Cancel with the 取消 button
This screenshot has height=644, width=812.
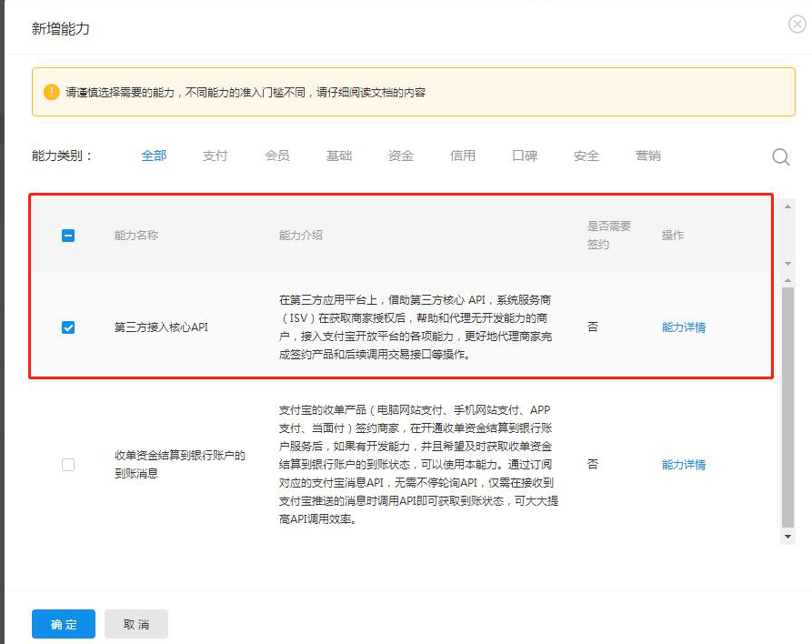tap(136, 624)
